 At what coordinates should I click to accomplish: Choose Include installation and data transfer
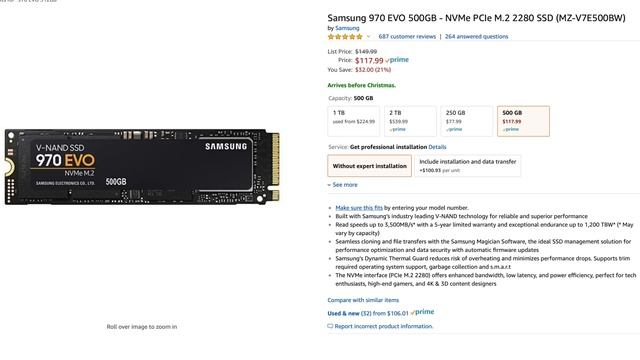468,166
